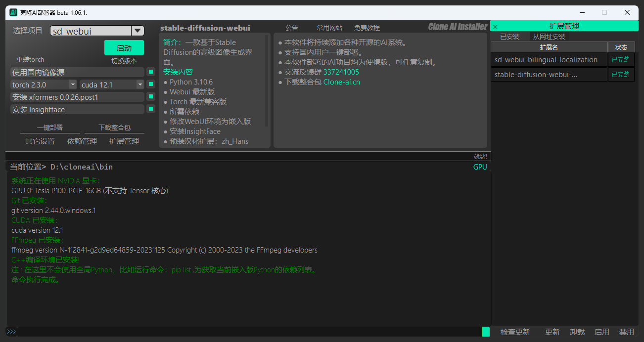Open 常用网站 tab
The image size is (644, 342).
[x=329, y=28]
